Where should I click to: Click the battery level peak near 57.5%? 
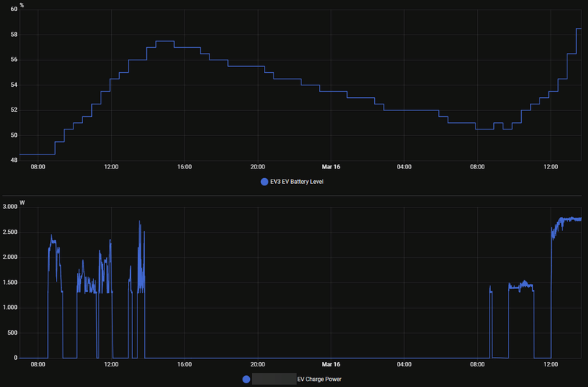[x=165, y=41]
